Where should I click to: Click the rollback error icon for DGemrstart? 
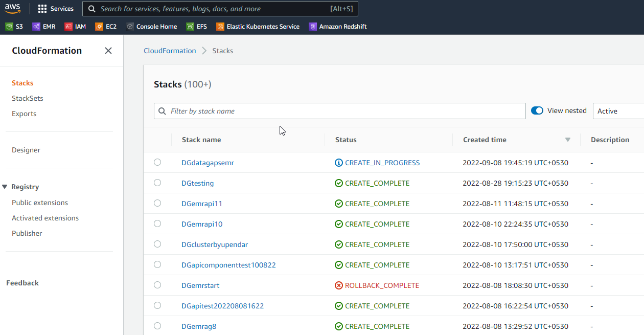(338, 285)
